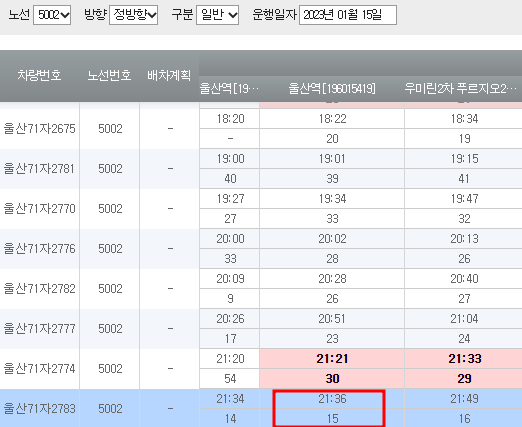Click the pink 21:33 arrival cell

pyautogui.click(x=464, y=359)
